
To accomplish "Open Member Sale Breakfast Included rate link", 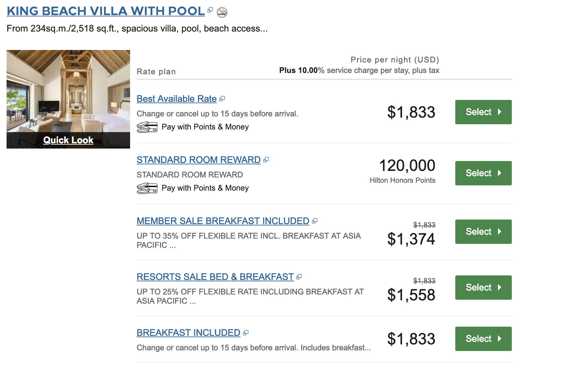I will tap(223, 221).
